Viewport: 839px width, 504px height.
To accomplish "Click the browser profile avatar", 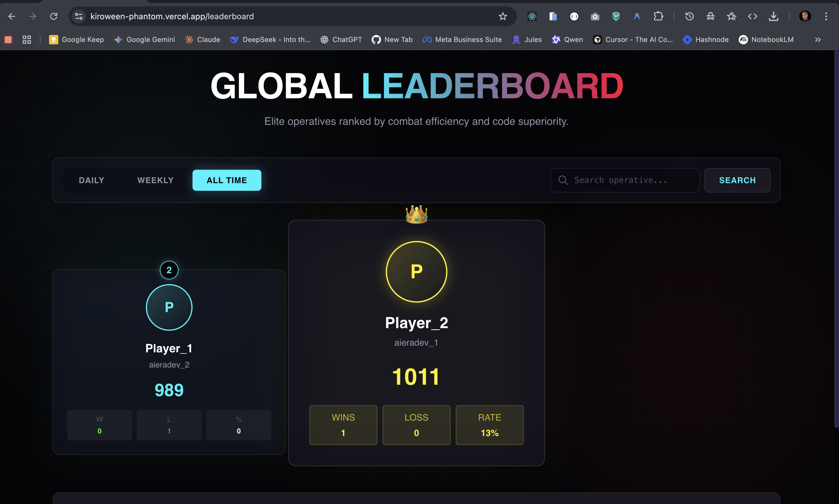I will (805, 16).
